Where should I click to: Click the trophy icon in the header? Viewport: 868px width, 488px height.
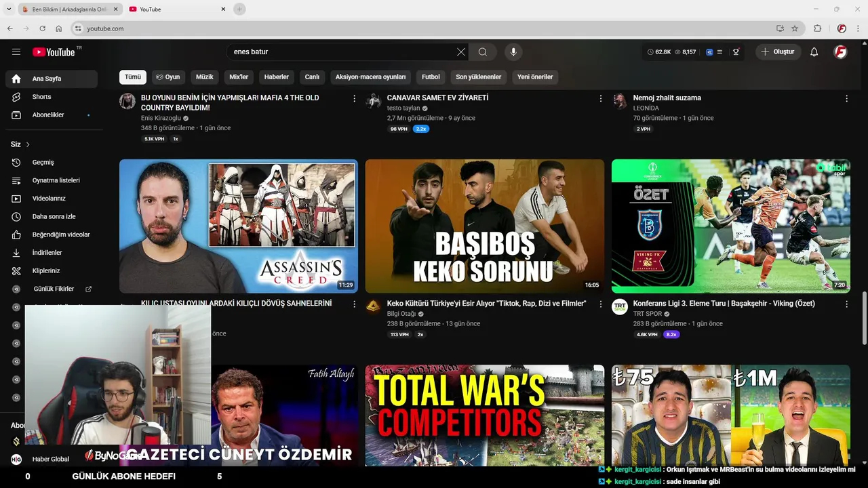[736, 52]
